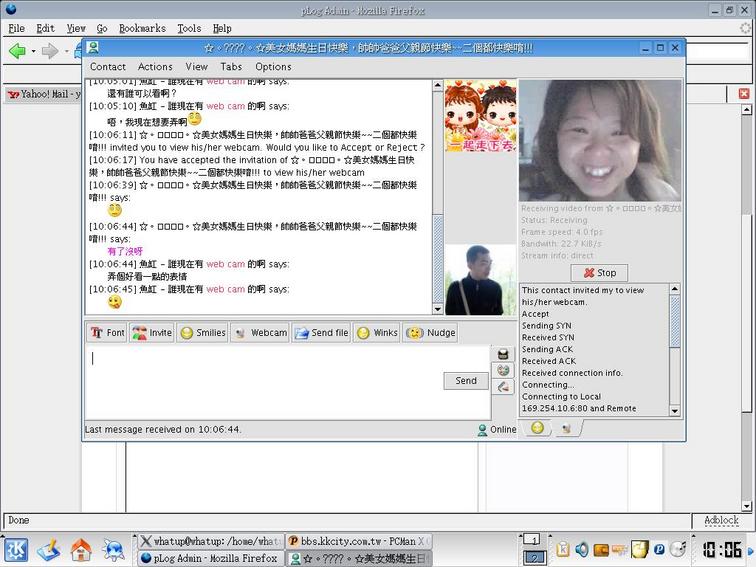Click the Online status indicator
756x567 pixels.
[x=497, y=430]
